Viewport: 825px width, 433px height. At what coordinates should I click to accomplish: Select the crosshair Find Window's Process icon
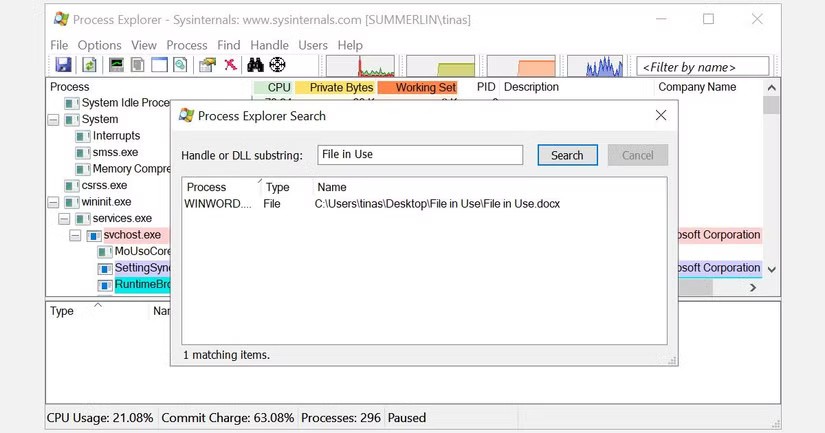(x=277, y=66)
